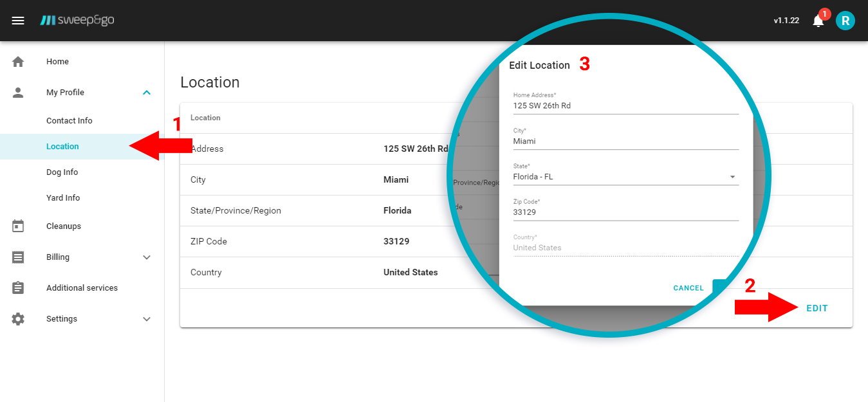The width and height of the screenshot is (868, 402).
Task: Click the Settings gear icon
Action: [x=18, y=319]
